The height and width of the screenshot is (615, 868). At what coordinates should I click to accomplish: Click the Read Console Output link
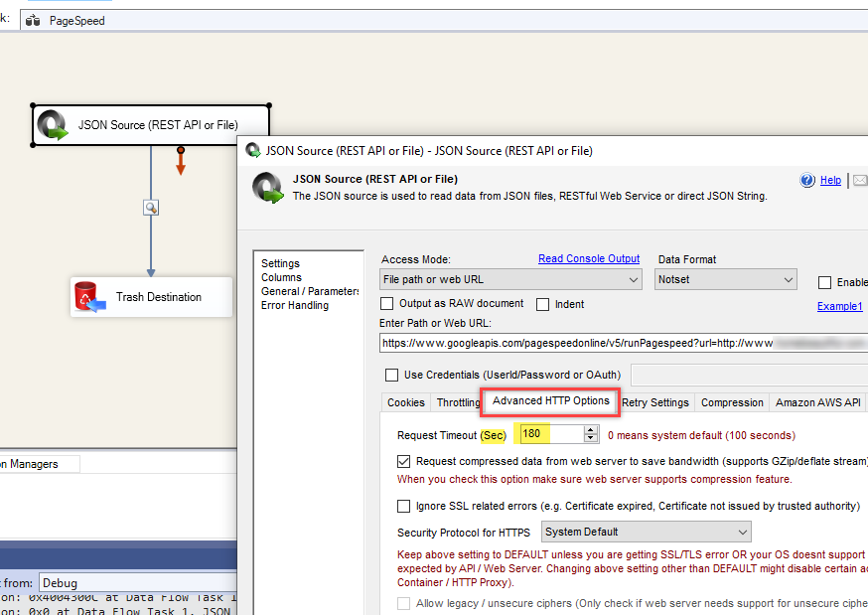(x=589, y=258)
